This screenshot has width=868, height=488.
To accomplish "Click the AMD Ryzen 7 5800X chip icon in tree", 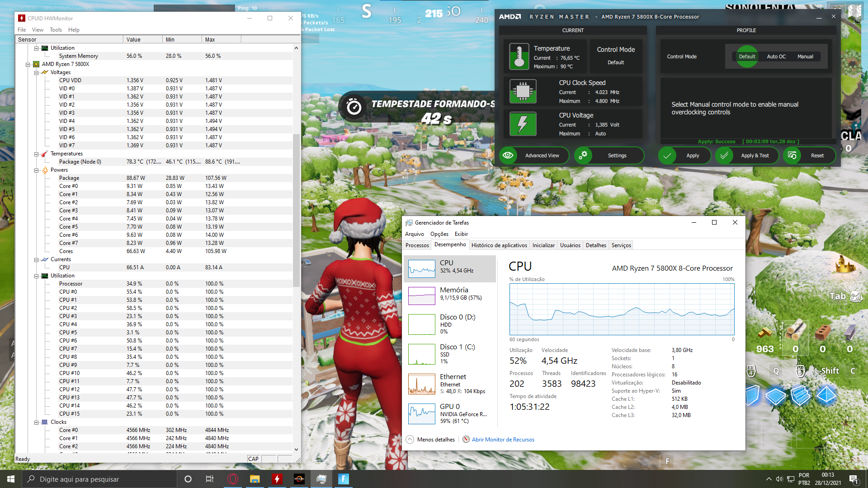I will (36, 64).
